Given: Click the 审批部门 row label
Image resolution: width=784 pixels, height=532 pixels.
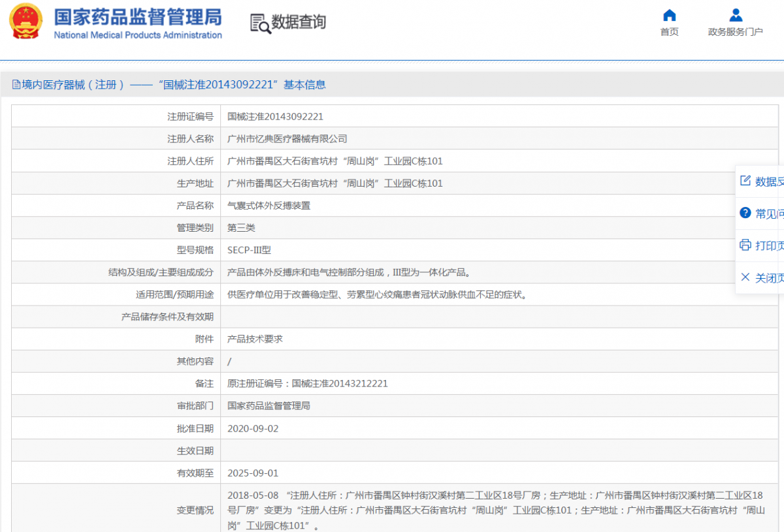Looking at the screenshot, I should pyautogui.click(x=195, y=405).
